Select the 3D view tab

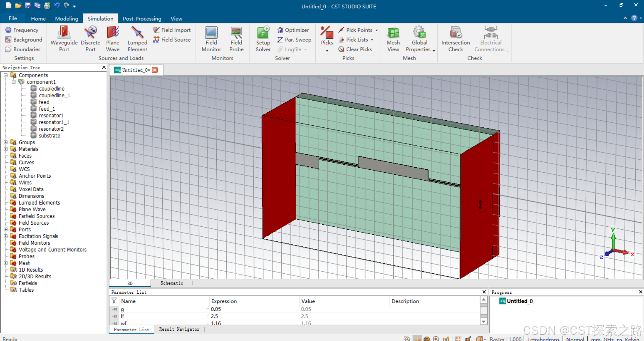tap(130, 283)
